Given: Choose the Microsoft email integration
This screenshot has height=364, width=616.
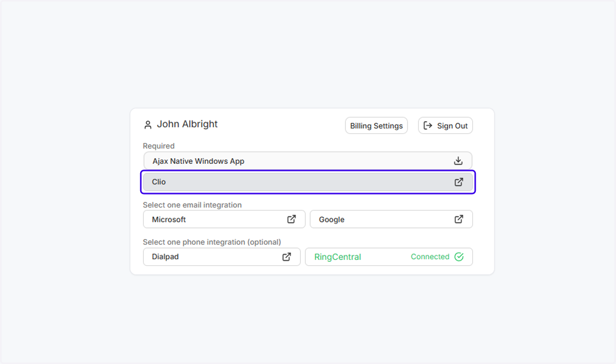Looking at the screenshot, I should point(224,219).
